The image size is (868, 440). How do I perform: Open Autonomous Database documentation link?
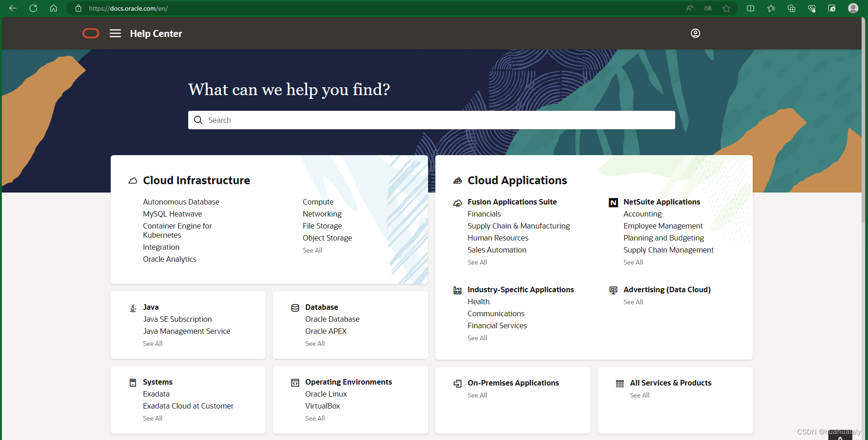[x=181, y=202]
